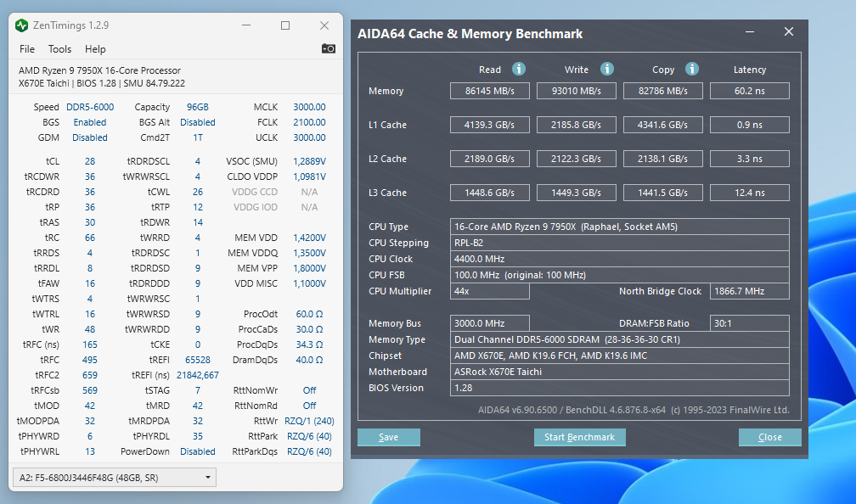Click FCLK value 2100.00

[309, 122]
